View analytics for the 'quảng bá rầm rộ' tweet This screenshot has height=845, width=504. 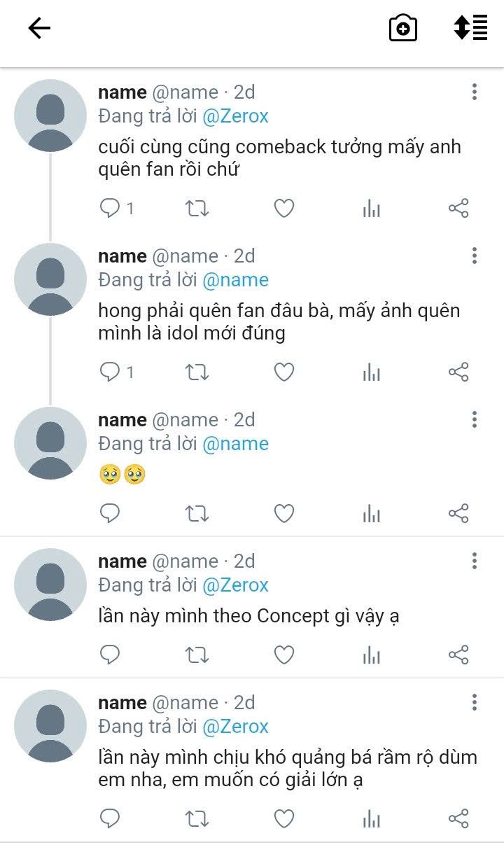click(372, 818)
